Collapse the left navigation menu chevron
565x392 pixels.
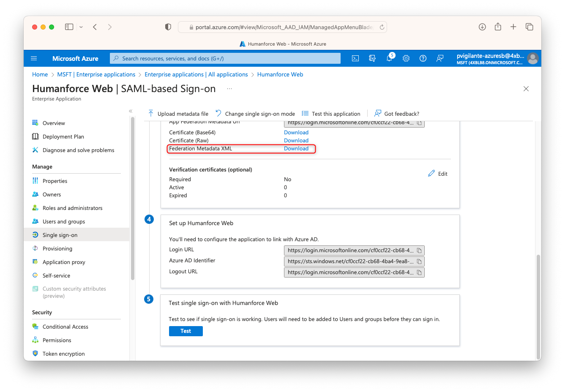pyautogui.click(x=131, y=111)
